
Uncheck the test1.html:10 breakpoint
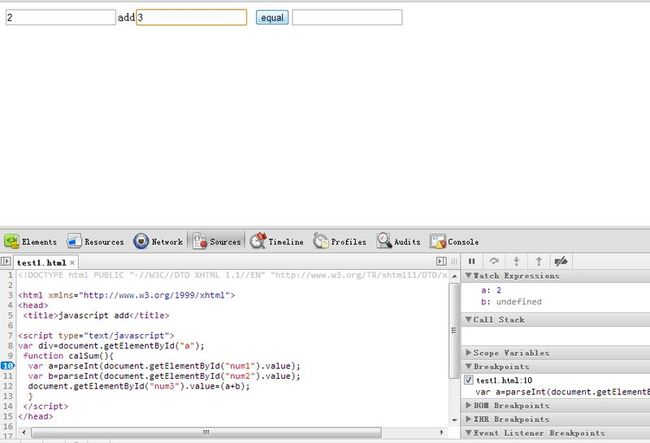(x=469, y=380)
